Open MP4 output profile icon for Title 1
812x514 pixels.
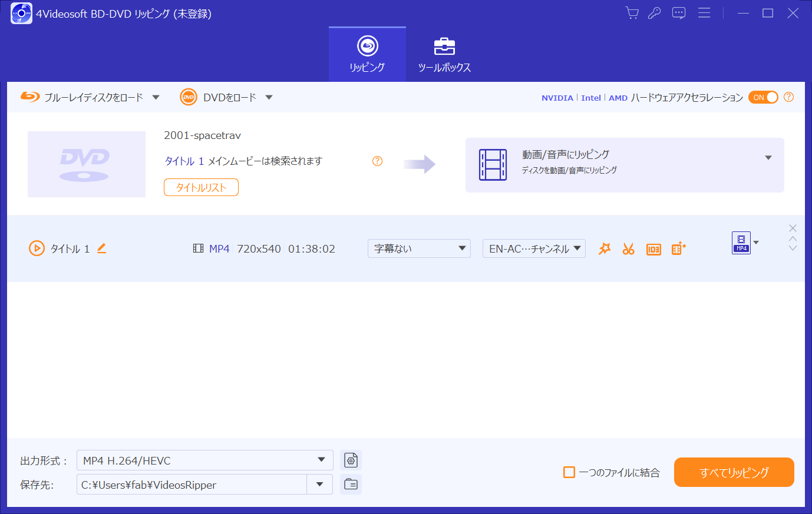(741, 243)
